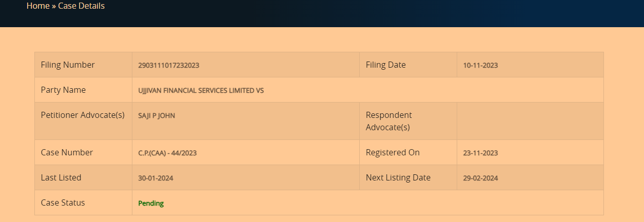The height and width of the screenshot is (222, 644).
Task: Select the next listing date 29-02-2024
Action: (x=480, y=178)
